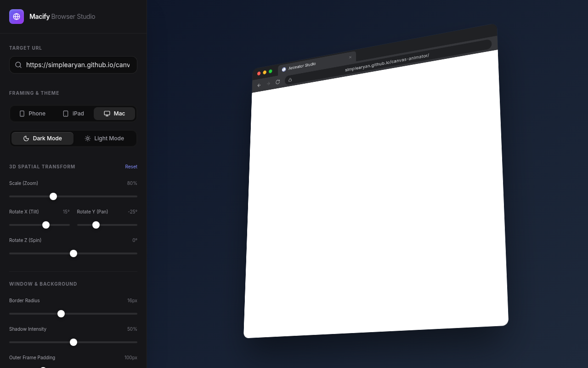Viewport: 588px width, 368px height.
Task: Click the moon icon on the Dark Mode button
Action: 26,138
